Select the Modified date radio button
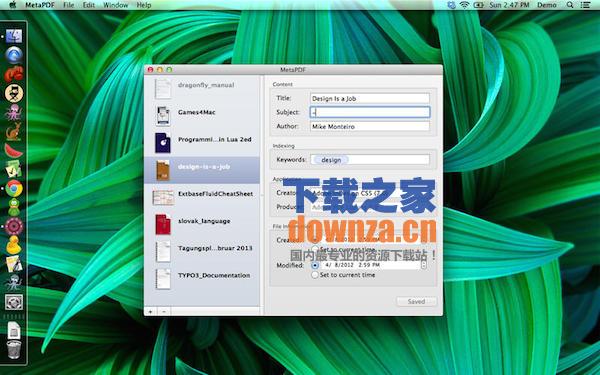This screenshot has height=375, width=600. coord(315,265)
